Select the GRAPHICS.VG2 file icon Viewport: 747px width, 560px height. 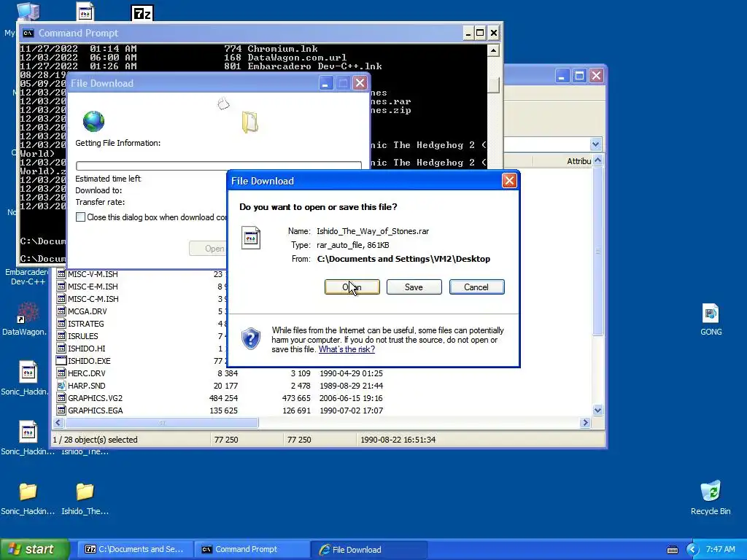point(61,398)
